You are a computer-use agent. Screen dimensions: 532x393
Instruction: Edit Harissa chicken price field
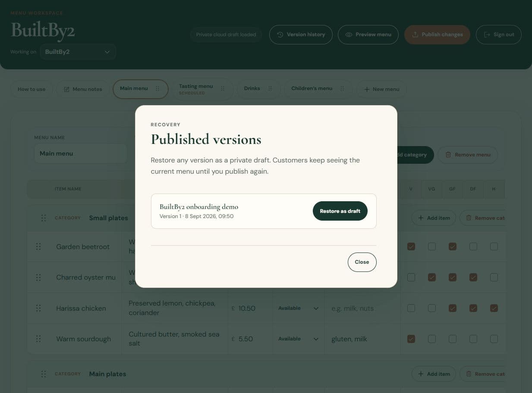coord(250,308)
